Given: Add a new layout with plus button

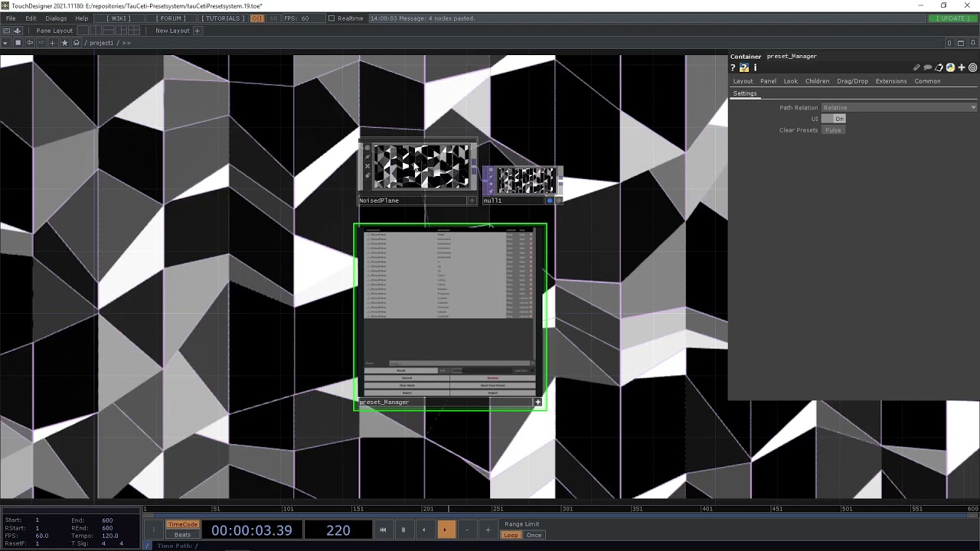Looking at the screenshot, I should [x=197, y=31].
